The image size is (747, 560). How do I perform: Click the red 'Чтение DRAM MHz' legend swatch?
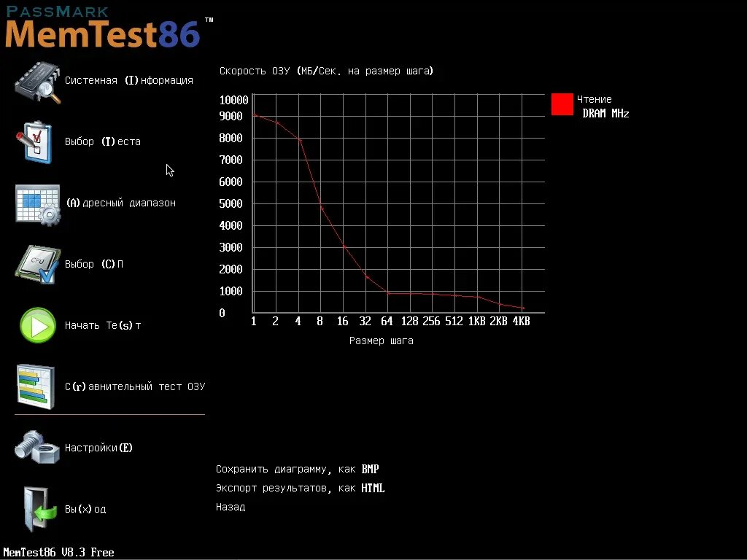click(562, 105)
